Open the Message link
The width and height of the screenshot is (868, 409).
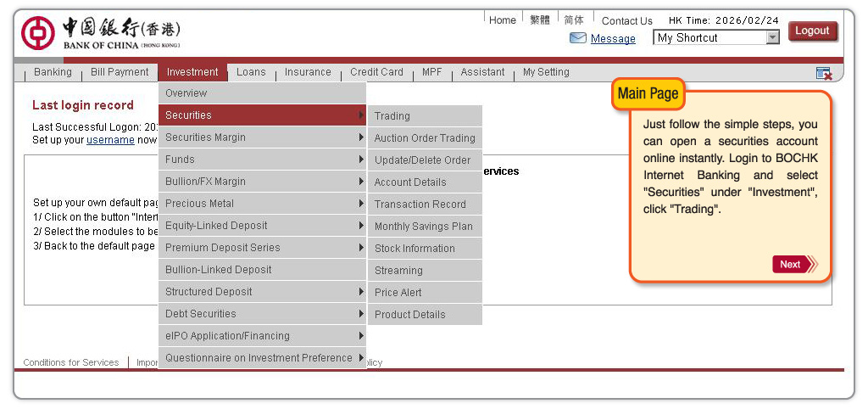pyautogui.click(x=613, y=39)
